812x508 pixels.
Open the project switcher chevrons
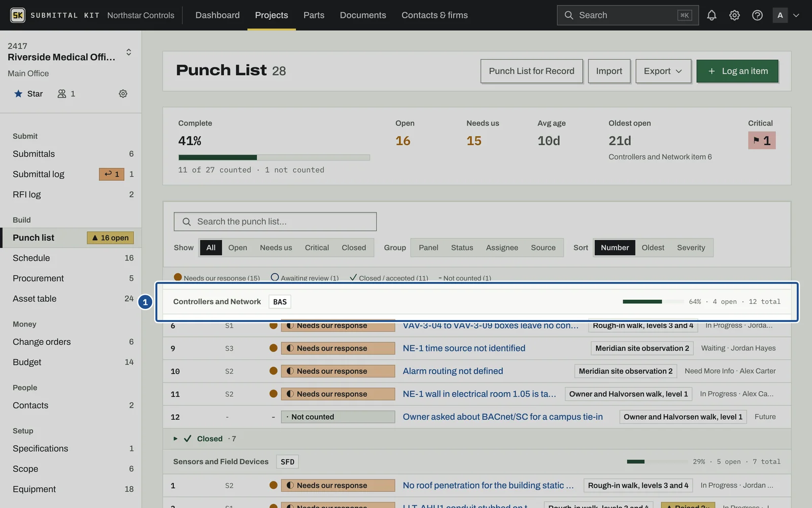tap(129, 52)
